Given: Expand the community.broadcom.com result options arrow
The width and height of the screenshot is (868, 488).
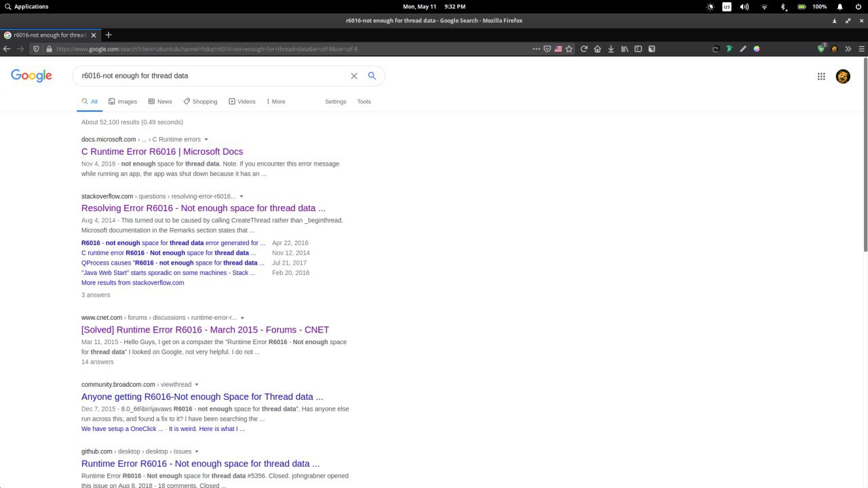Looking at the screenshot, I should point(197,385).
